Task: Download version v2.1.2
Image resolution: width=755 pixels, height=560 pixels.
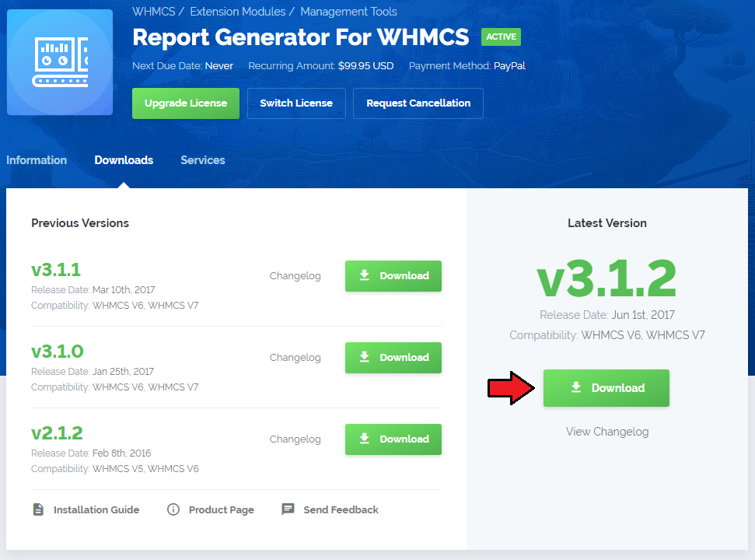Action: coord(393,439)
